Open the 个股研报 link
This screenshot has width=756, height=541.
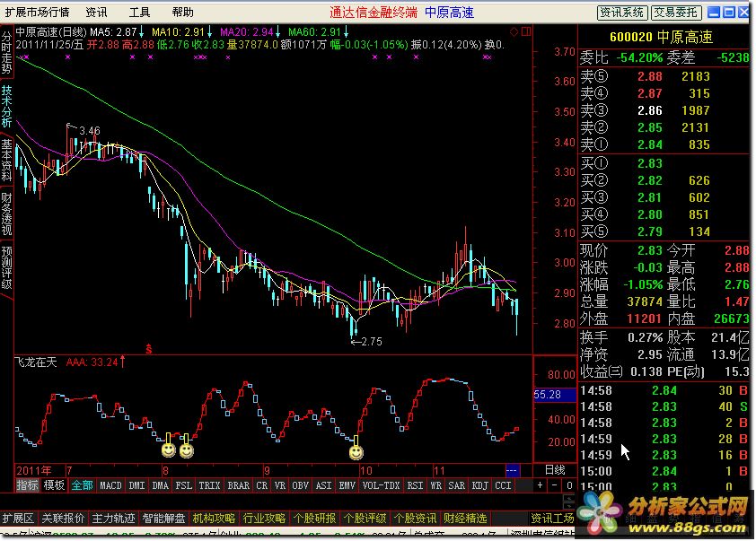tap(314, 519)
